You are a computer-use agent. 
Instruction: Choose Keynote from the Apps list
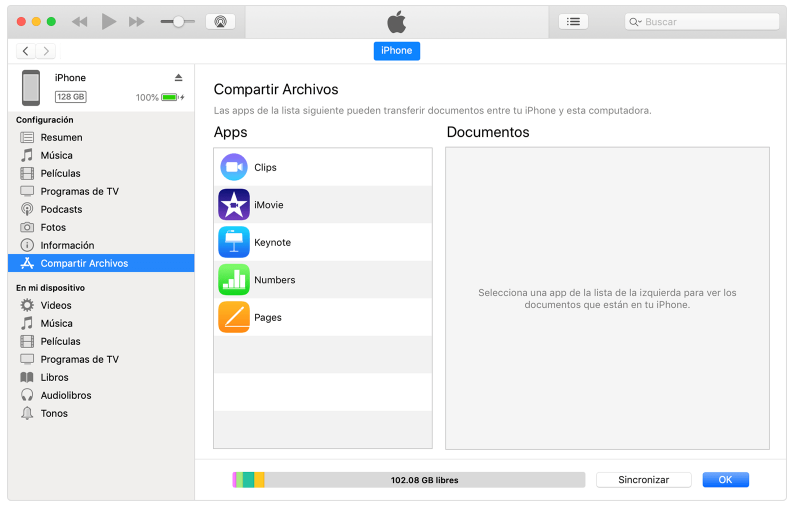point(272,243)
